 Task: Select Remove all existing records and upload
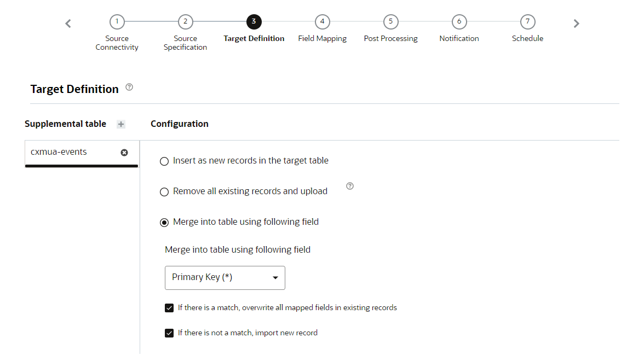(164, 192)
